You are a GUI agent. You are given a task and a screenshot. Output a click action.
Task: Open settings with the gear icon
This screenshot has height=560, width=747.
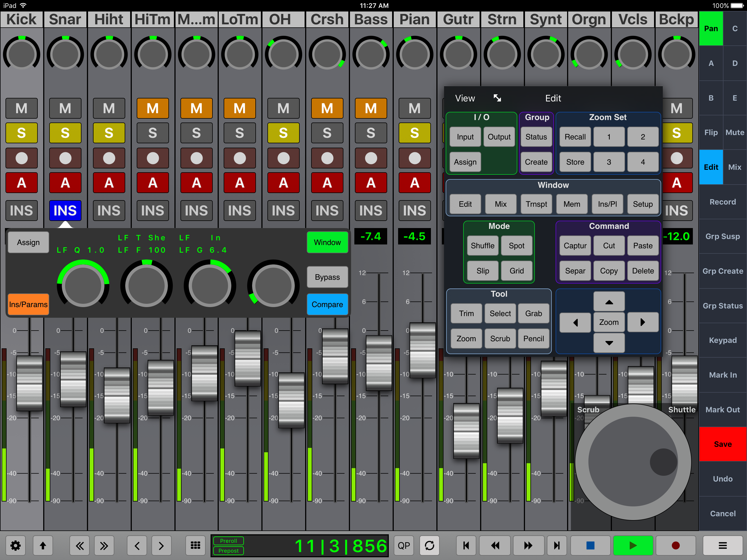pyautogui.click(x=16, y=545)
